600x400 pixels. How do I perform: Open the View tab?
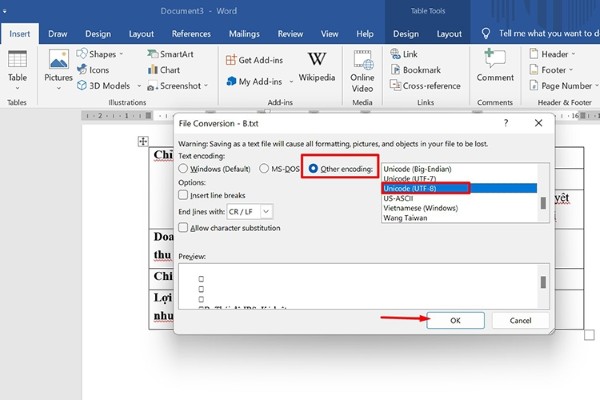pos(329,34)
